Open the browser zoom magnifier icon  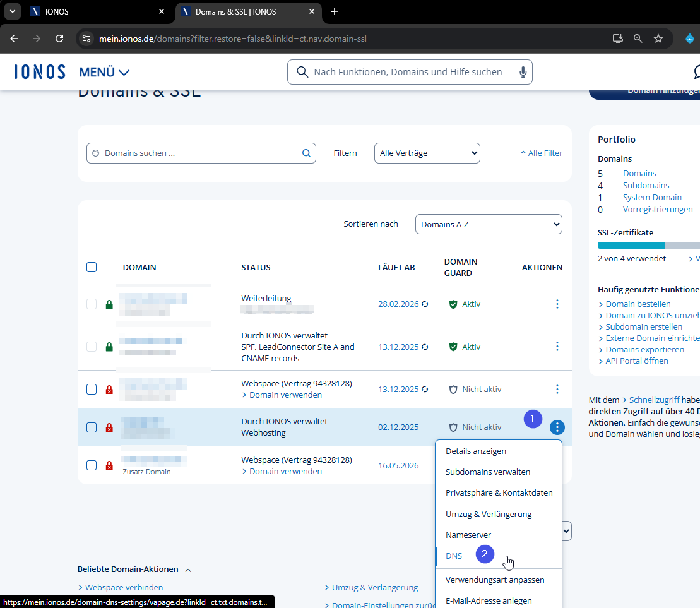(x=638, y=39)
